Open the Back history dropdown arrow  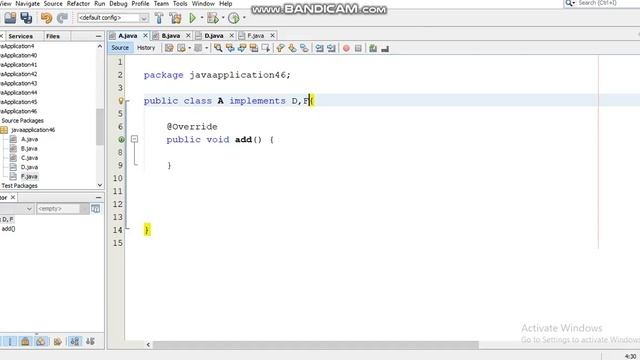click(x=189, y=48)
